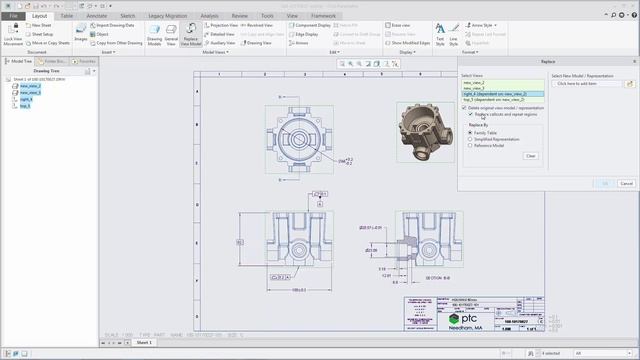Expand the Edit group dropdown
The image size is (640, 360).
point(335,52)
